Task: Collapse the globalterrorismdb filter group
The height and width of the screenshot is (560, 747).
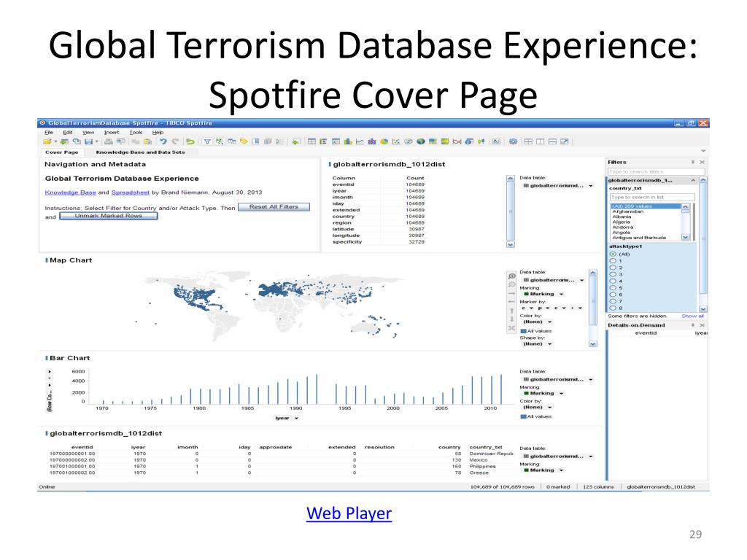Action: coord(693,181)
